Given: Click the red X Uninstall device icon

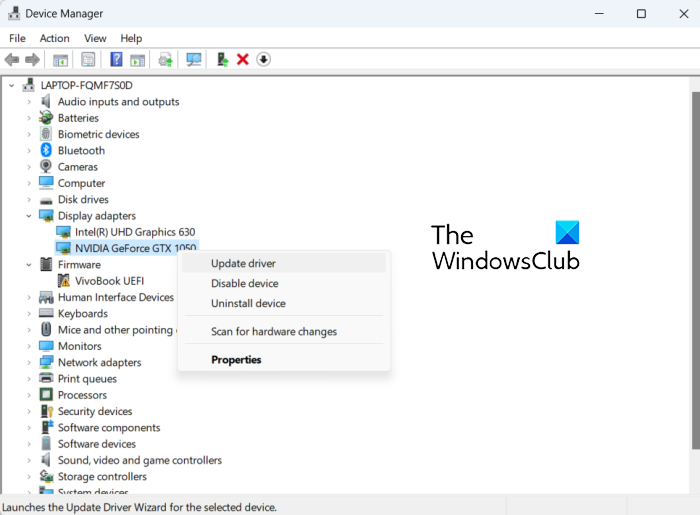Looking at the screenshot, I should (243, 59).
